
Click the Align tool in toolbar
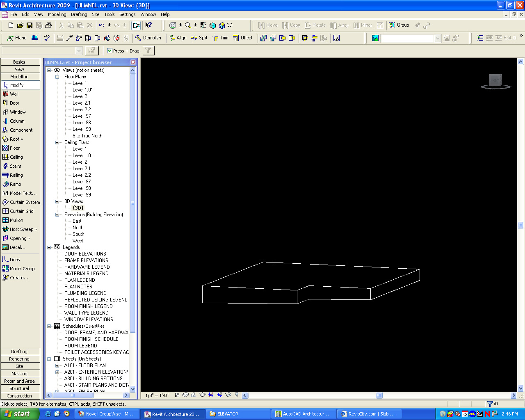(x=178, y=38)
